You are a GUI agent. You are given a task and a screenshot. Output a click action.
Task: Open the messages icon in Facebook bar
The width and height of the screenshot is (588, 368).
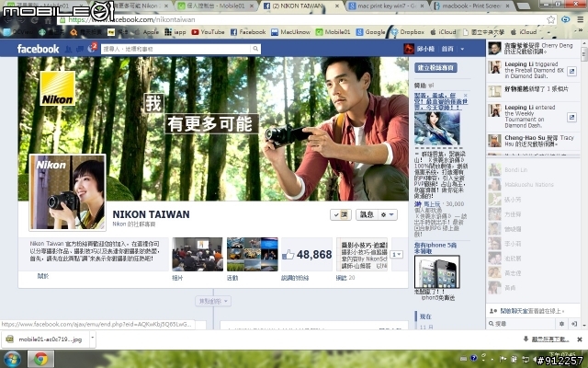pos(80,49)
